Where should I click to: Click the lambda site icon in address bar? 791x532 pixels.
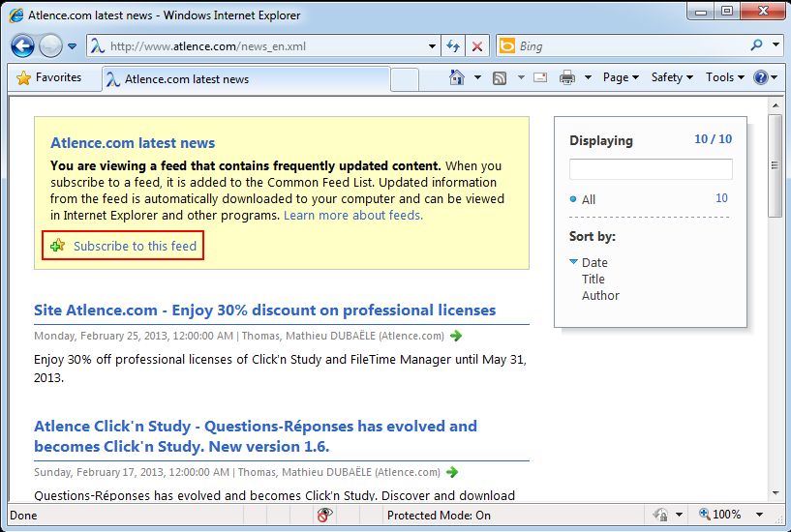pyautogui.click(x=98, y=46)
